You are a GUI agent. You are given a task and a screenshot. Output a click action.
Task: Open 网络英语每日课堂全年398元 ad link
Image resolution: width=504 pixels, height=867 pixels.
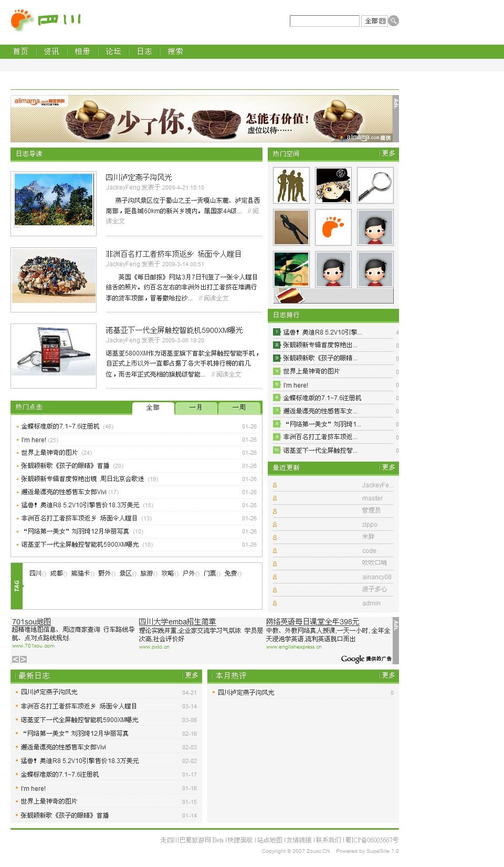tap(313, 622)
